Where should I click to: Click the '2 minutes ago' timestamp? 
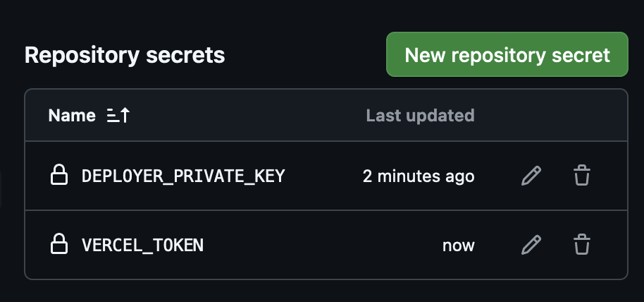point(419,176)
